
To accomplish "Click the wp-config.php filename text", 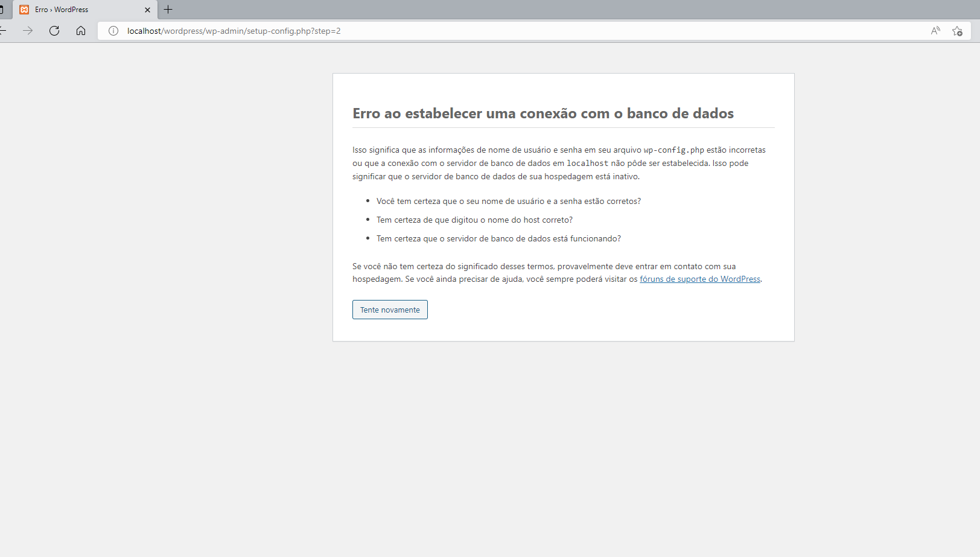I will tap(674, 150).
